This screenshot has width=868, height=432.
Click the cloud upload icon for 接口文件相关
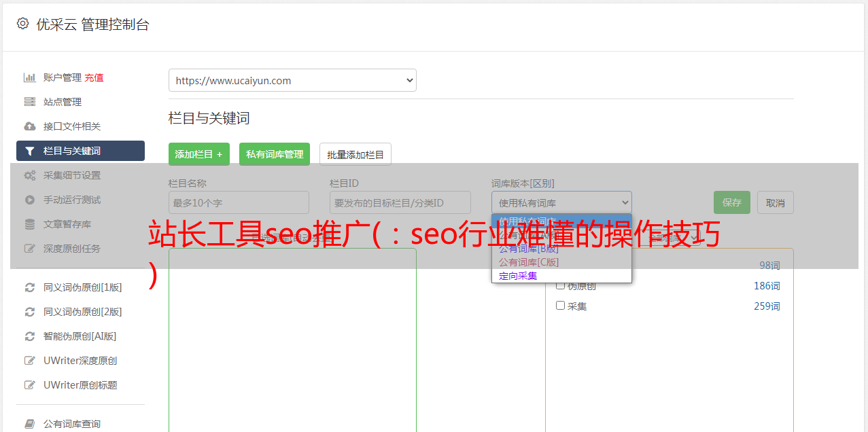point(29,126)
